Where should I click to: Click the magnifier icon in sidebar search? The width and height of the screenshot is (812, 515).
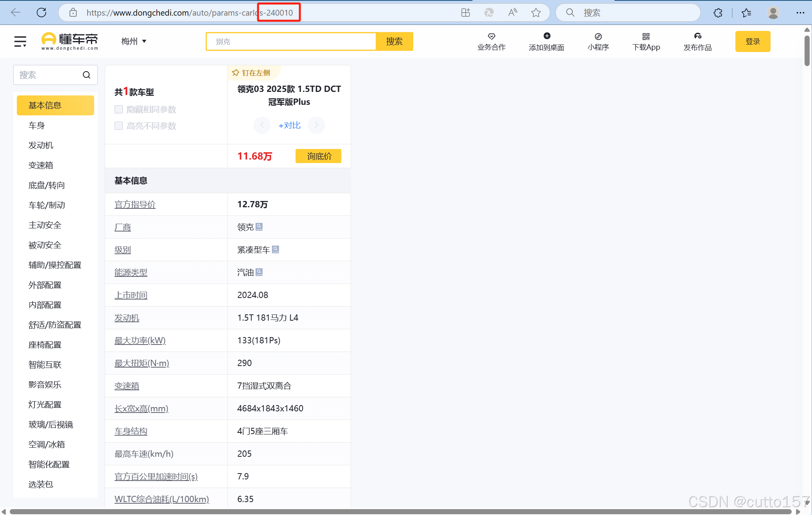pyautogui.click(x=86, y=75)
